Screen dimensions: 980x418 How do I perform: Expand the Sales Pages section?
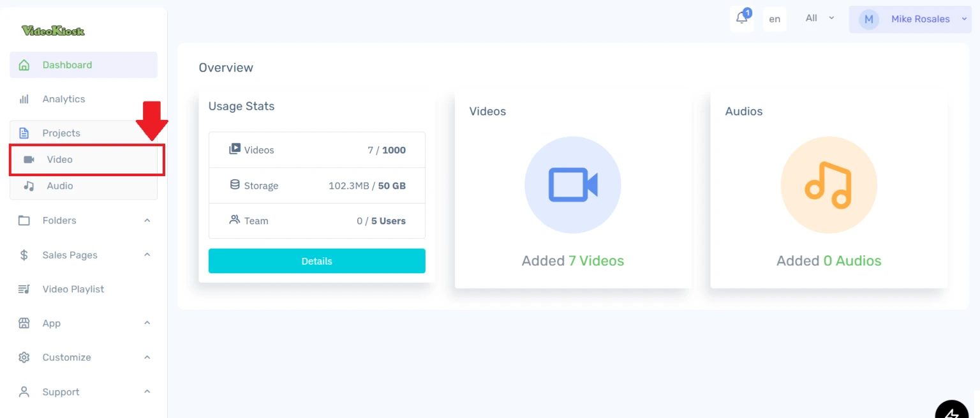click(x=147, y=255)
